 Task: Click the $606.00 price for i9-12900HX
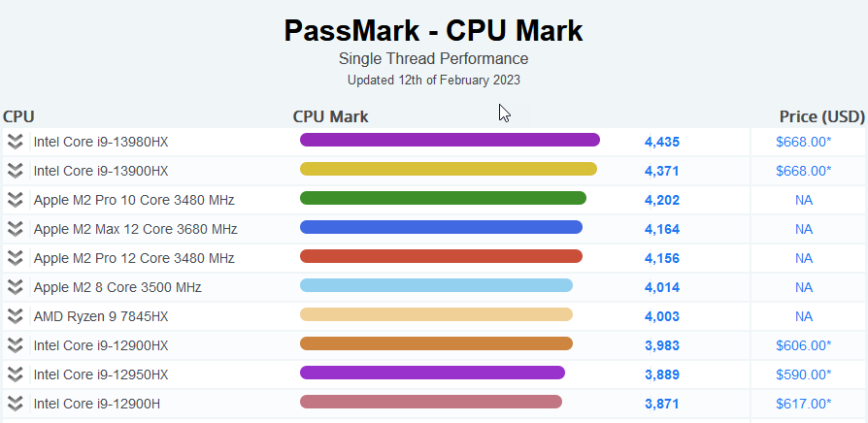click(803, 345)
